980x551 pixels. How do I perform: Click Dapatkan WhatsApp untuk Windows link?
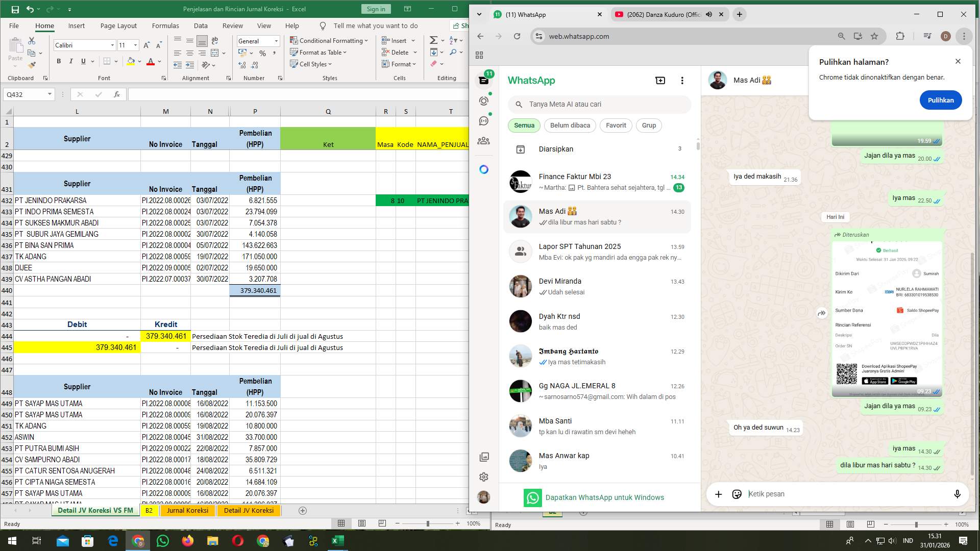point(604,497)
